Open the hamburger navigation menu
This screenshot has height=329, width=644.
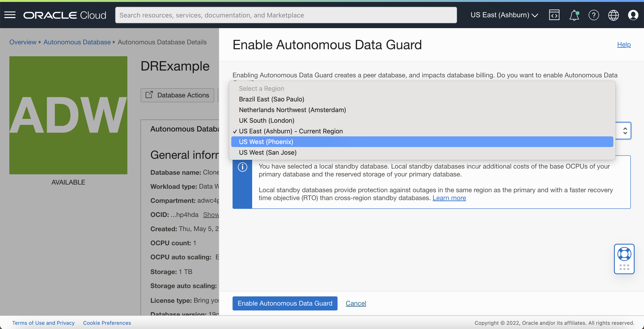click(10, 15)
